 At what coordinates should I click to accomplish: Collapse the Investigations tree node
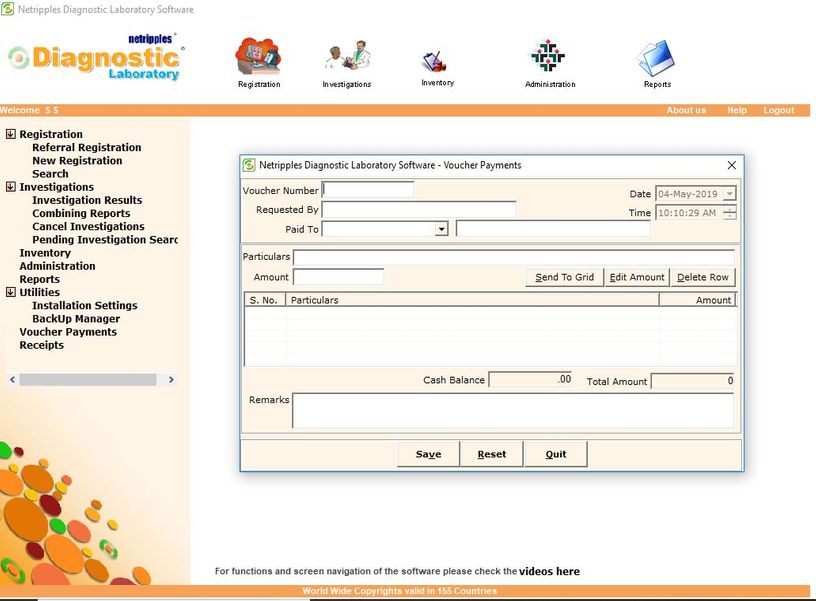(10, 186)
